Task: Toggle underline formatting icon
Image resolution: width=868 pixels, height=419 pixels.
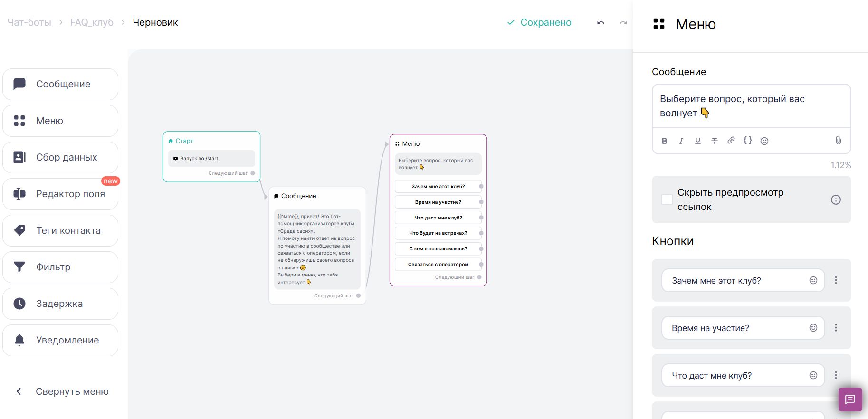Action: pyautogui.click(x=698, y=141)
